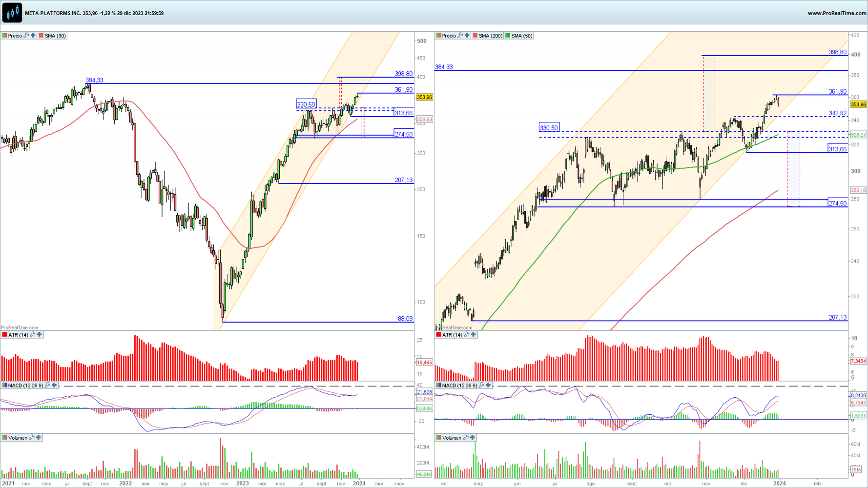The width and height of the screenshot is (868, 488).
Task: Click the 207,13 level label in left chart
Action: pyautogui.click(x=404, y=180)
